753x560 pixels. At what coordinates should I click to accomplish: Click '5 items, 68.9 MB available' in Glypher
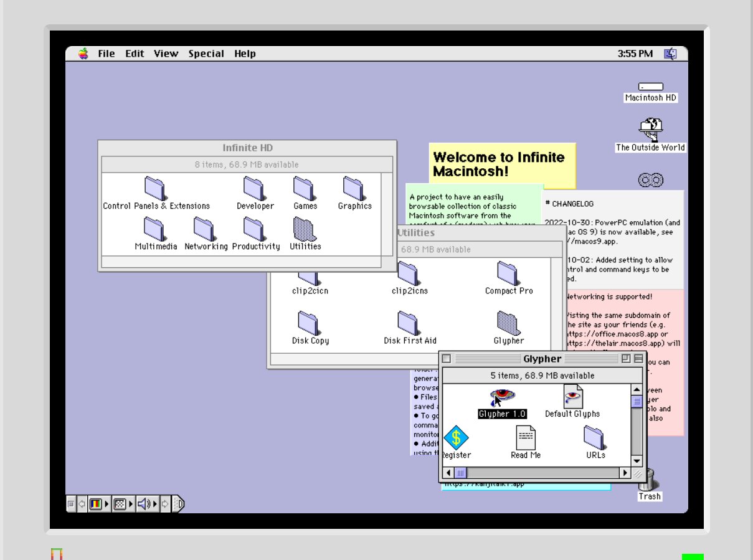coord(542,376)
